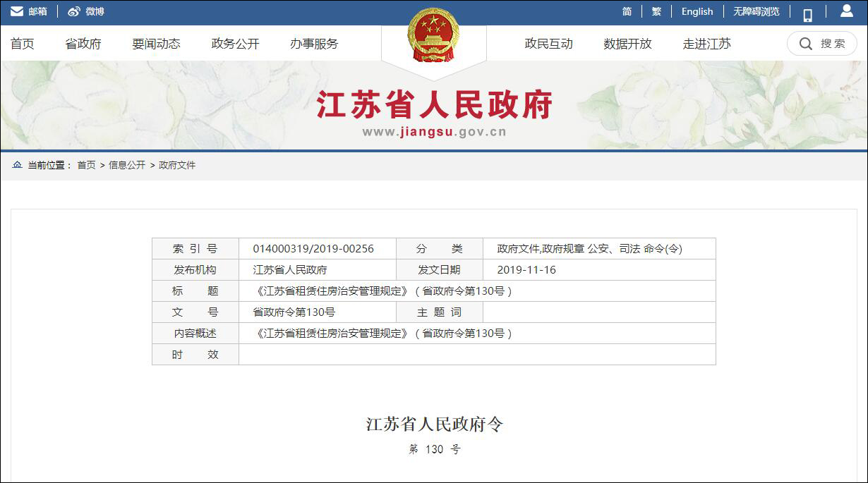Open the 数据开放 menu
Image resolution: width=868 pixels, height=483 pixels.
(x=627, y=44)
